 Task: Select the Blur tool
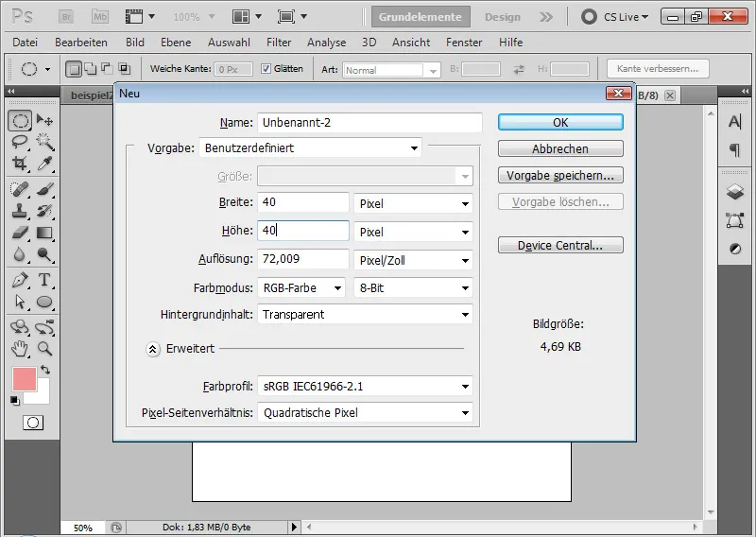20,254
